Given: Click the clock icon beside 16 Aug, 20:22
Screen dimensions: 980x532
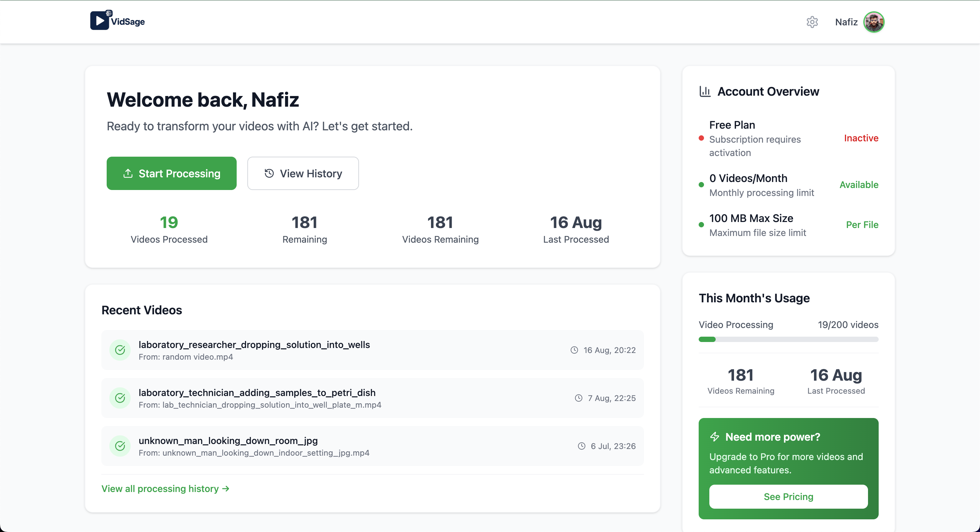Looking at the screenshot, I should [x=574, y=350].
